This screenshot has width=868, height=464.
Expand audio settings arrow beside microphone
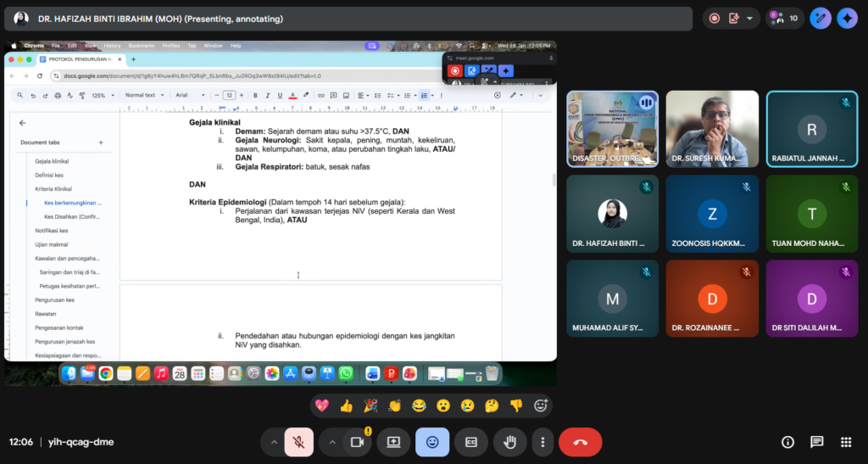coord(273,442)
